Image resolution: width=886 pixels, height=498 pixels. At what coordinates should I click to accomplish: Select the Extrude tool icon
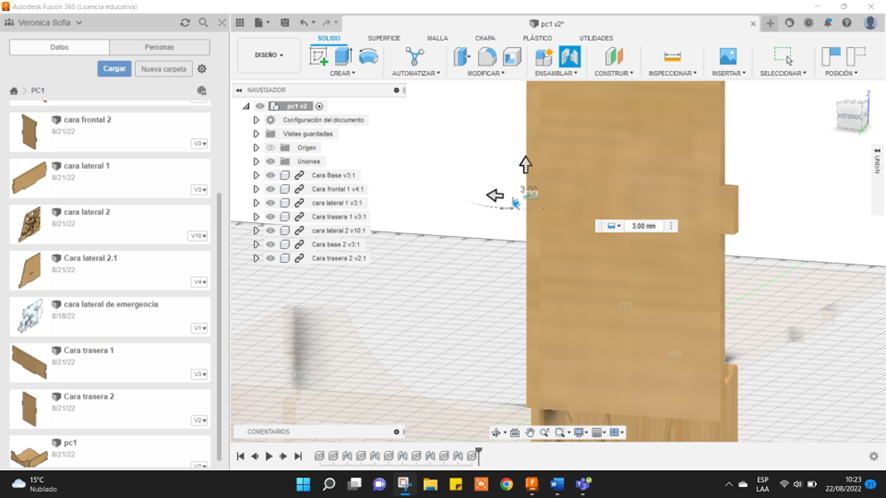(x=343, y=57)
